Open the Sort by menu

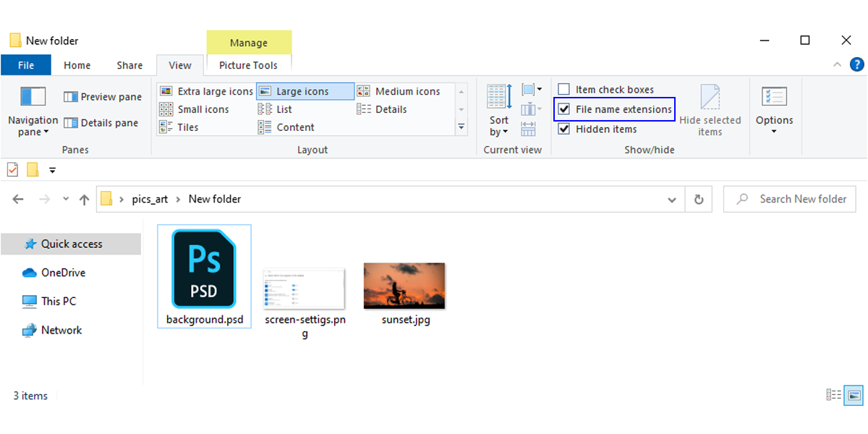pos(499,111)
